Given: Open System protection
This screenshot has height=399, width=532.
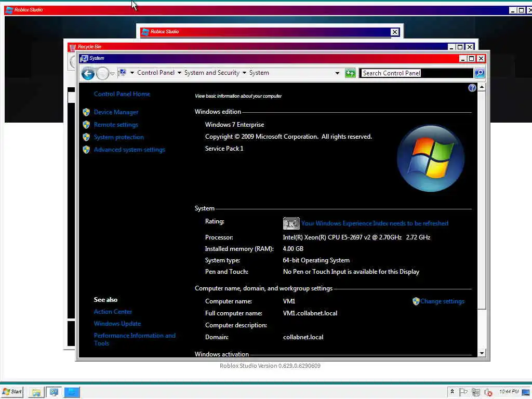Looking at the screenshot, I should pos(119,137).
